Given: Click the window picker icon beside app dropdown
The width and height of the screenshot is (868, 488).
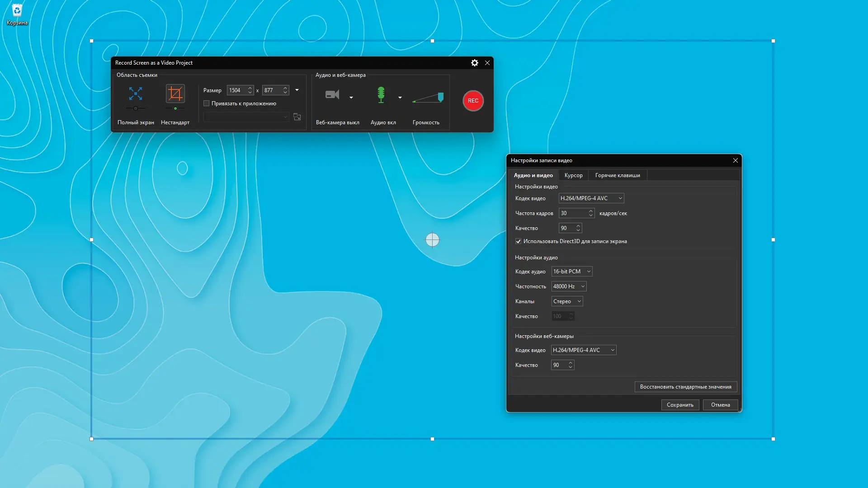Looking at the screenshot, I should (x=297, y=117).
